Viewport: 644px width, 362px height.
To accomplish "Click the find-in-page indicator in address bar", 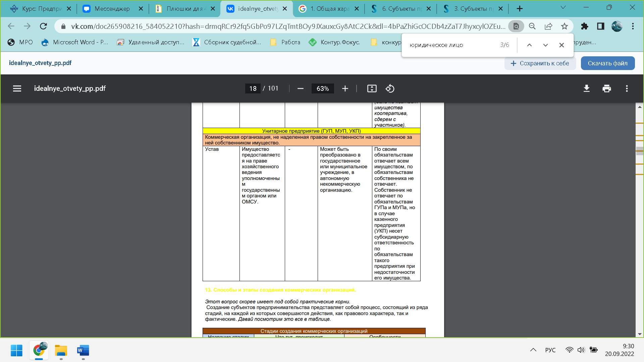I will [516, 26].
